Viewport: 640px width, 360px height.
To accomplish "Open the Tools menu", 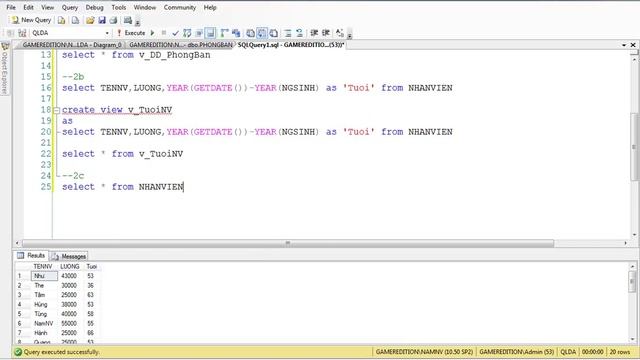I will coord(119,7).
